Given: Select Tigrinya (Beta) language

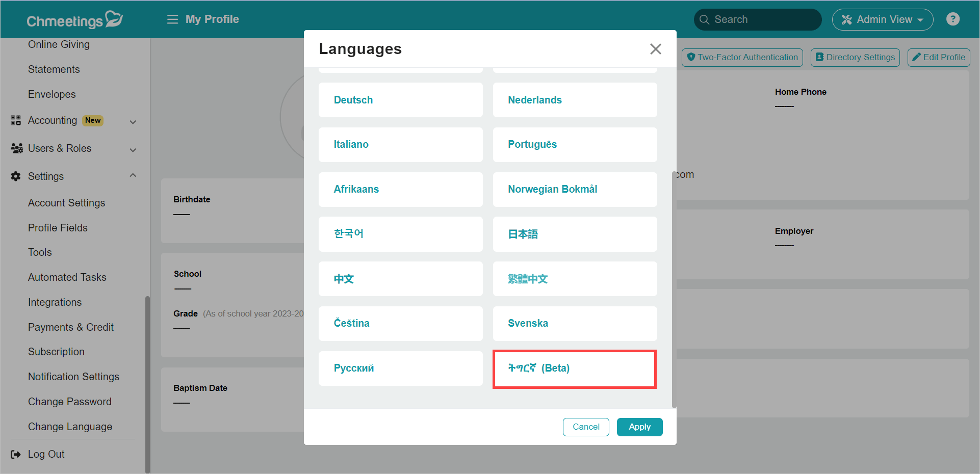Looking at the screenshot, I should tap(575, 369).
